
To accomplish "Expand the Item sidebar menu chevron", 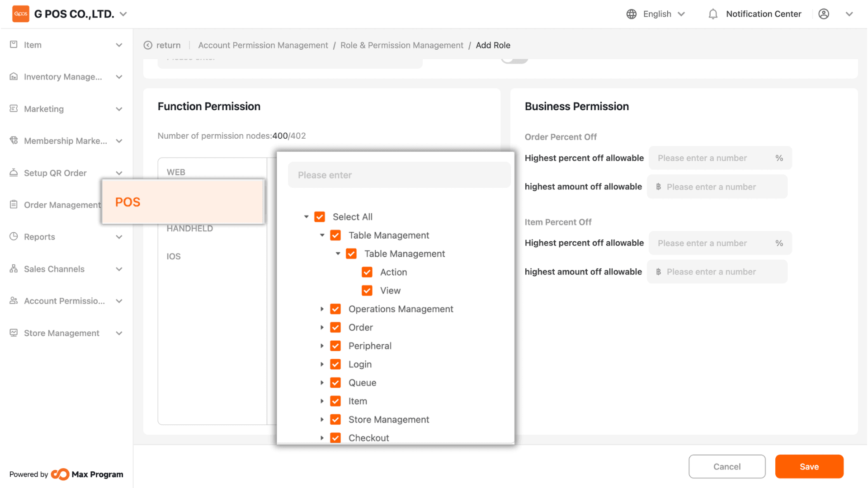I will [119, 45].
